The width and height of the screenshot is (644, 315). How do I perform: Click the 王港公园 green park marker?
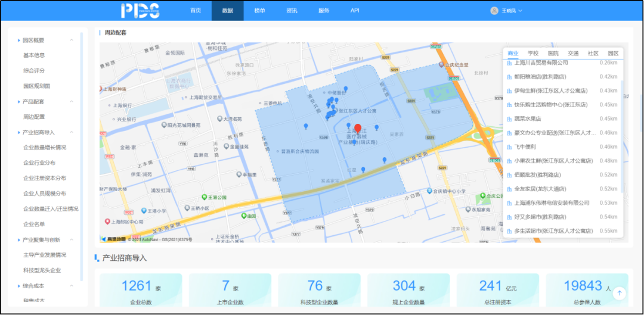pyautogui.click(x=204, y=197)
